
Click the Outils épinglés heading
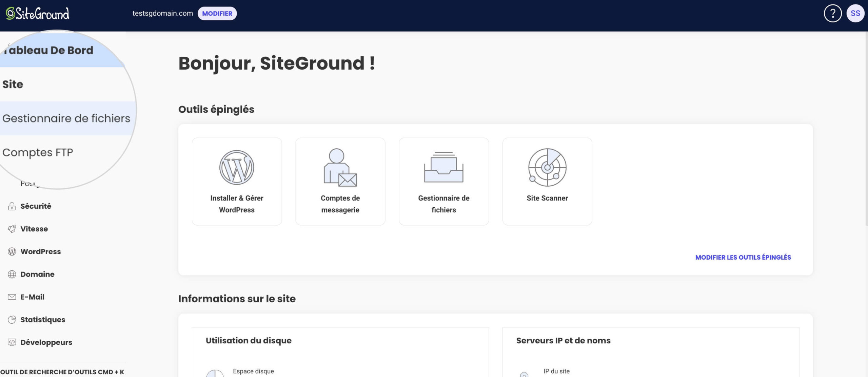pyautogui.click(x=216, y=110)
